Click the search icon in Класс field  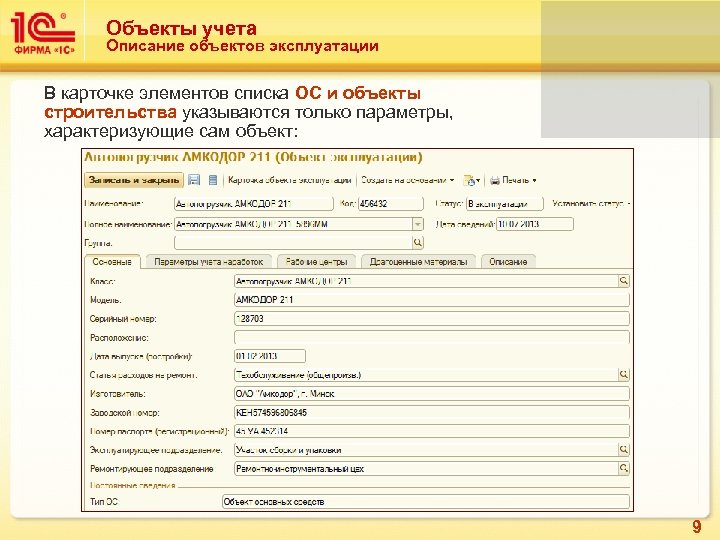click(624, 281)
